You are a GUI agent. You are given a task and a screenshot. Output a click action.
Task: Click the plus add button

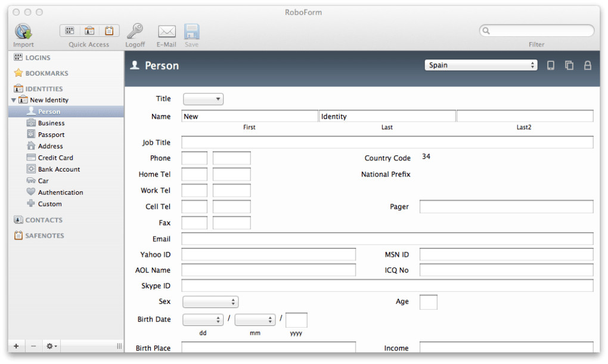click(16, 346)
